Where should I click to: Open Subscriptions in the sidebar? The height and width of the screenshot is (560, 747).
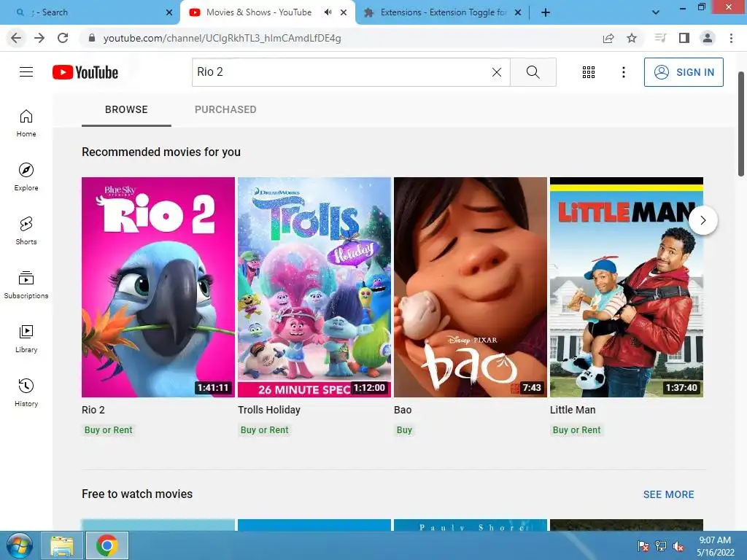coord(26,285)
